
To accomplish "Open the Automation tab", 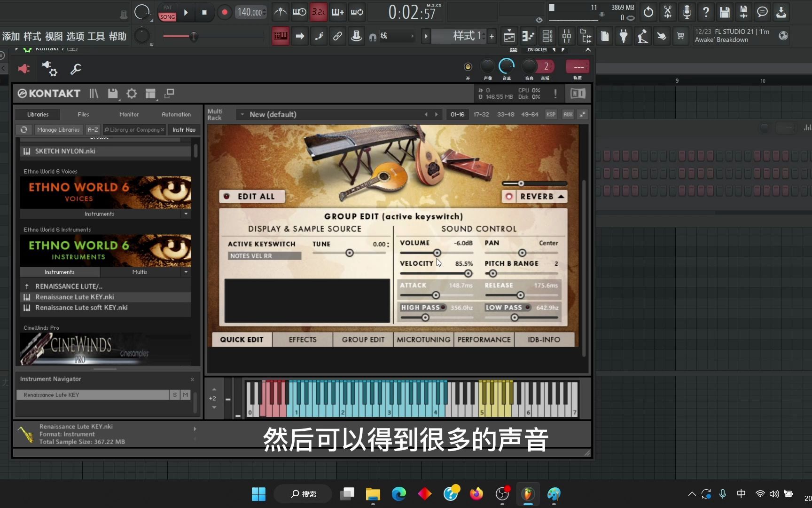I will 176,114.
